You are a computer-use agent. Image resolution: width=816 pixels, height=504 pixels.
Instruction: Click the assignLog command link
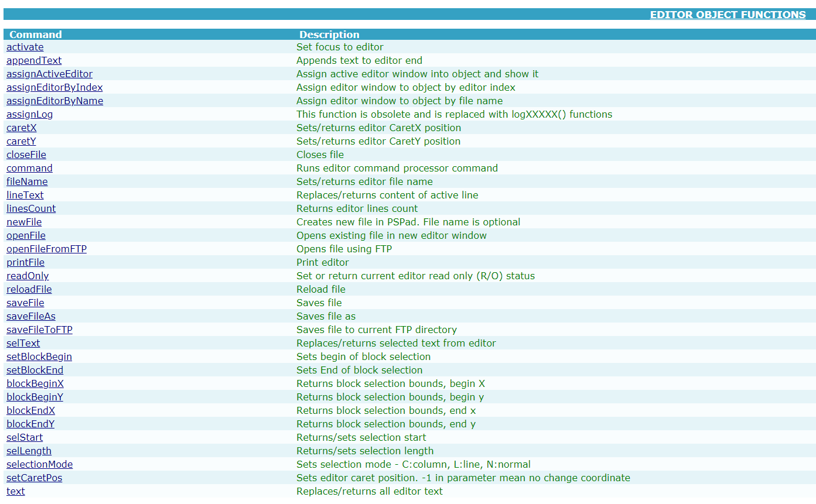tap(29, 114)
